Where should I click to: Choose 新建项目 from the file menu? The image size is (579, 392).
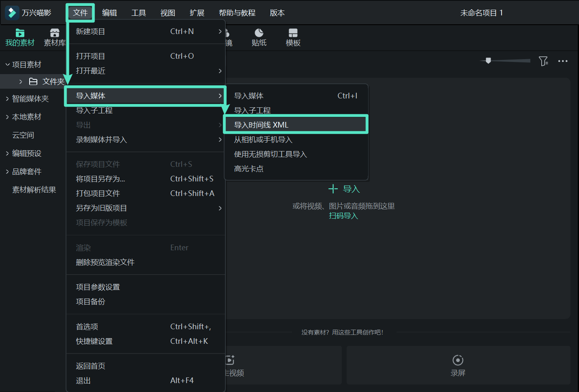pos(146,32)
